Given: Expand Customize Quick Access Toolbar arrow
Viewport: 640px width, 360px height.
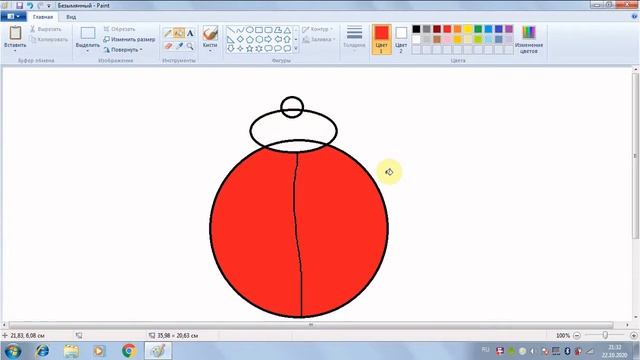Looking at the screenshot, I should pos(49,6).
